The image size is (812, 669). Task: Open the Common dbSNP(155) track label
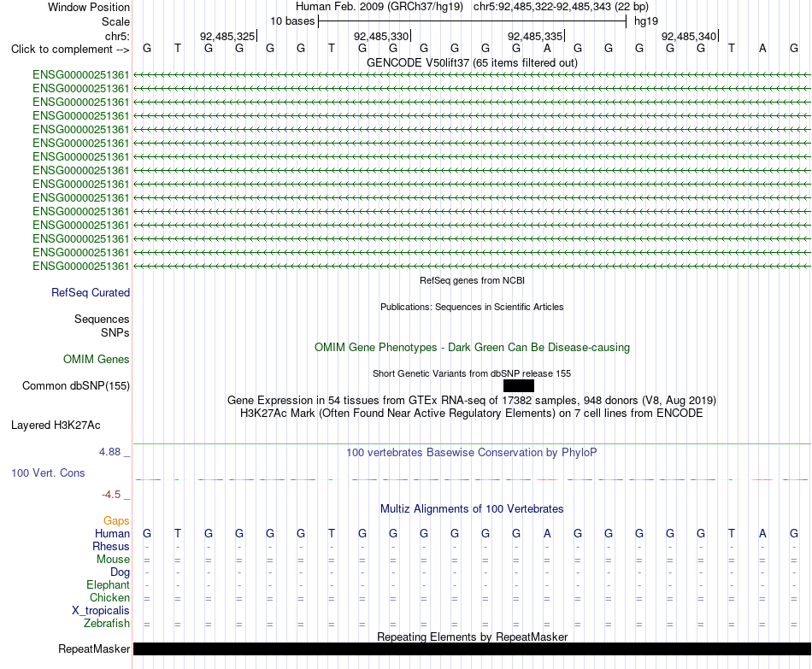[x=75, y=385]
